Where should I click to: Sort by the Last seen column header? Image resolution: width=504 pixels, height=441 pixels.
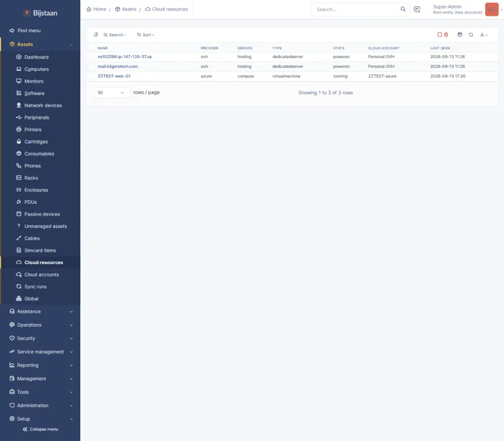point(440,48)
